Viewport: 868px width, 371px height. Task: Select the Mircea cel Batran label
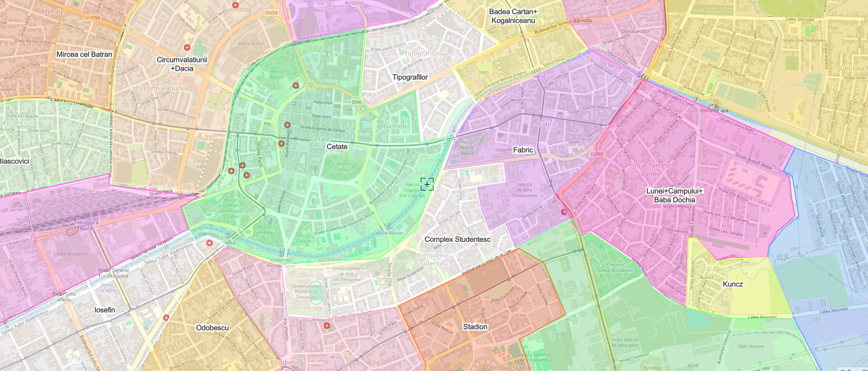84,55
